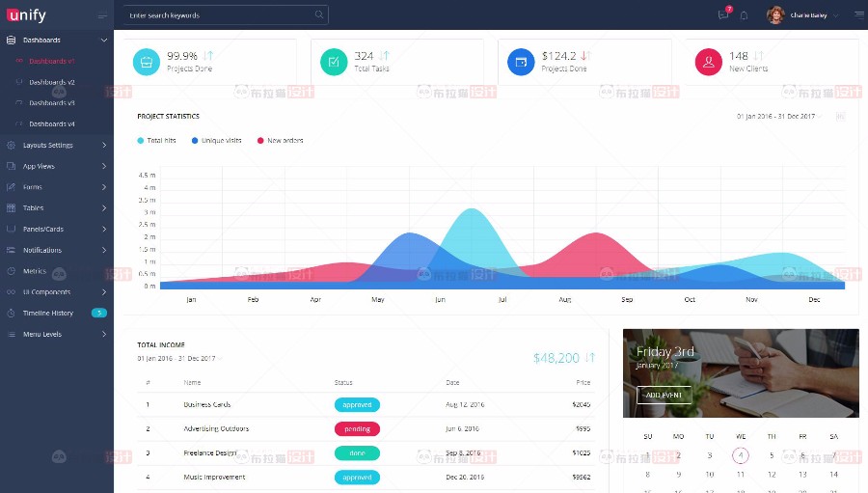
Task: Click the chart options icon beside date range
Action: tap(840, 117)
